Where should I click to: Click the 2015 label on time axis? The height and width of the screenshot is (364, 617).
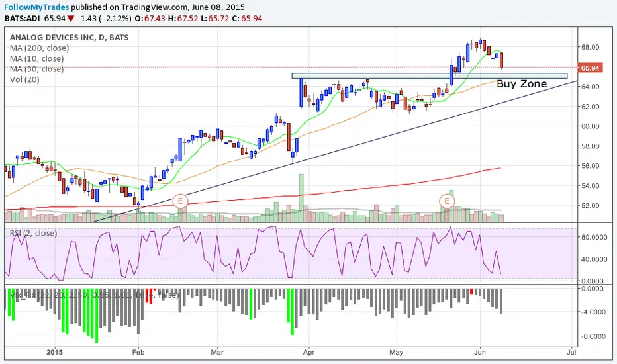pos(54,352)
